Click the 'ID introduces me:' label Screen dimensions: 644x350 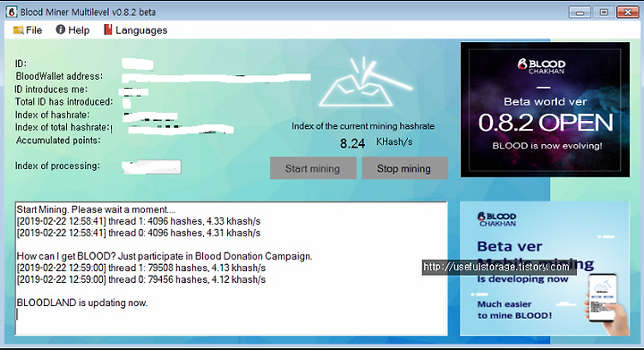click(x=51, y=90)
